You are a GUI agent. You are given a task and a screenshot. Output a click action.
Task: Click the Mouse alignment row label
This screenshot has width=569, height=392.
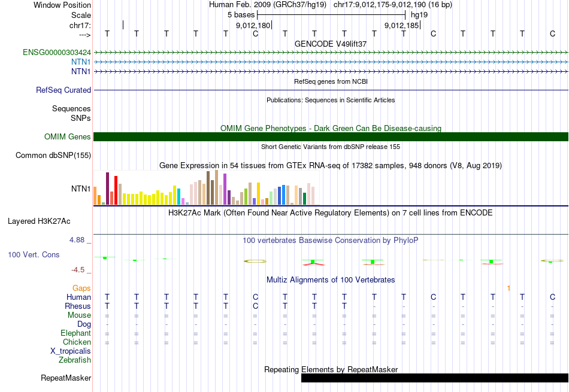click(79, 315)
